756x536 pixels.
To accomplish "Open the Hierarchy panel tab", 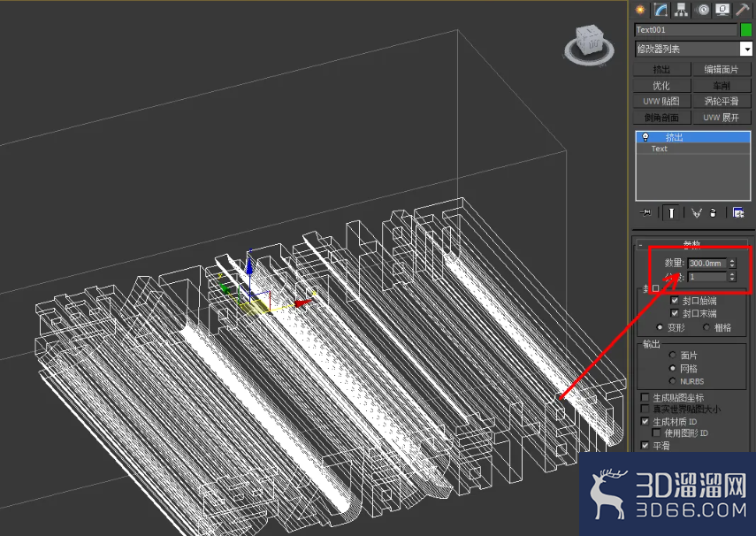I will (681, 10).
